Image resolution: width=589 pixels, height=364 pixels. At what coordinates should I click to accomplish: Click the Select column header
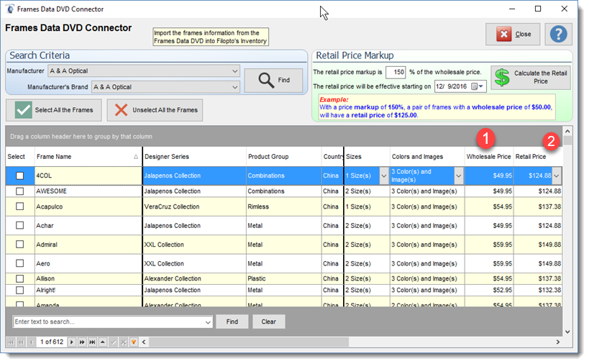[x=20, y=157]
